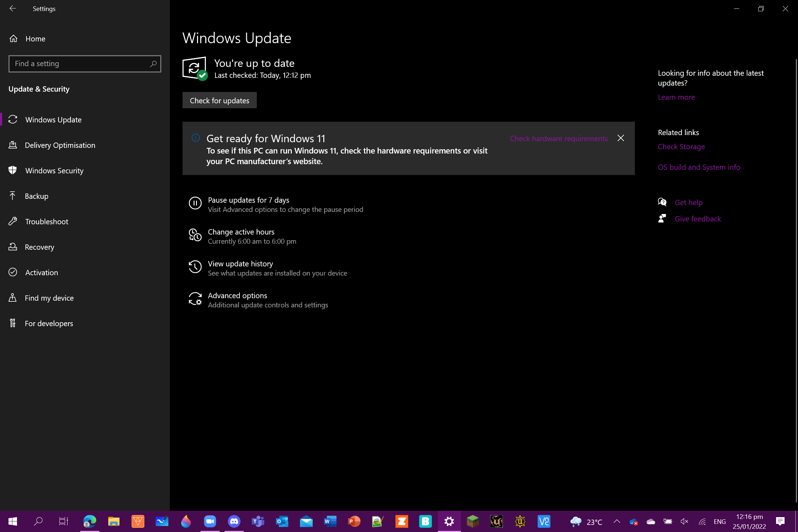Open the Learn more link
Screen dimensions: 798x532
(676, 97)
